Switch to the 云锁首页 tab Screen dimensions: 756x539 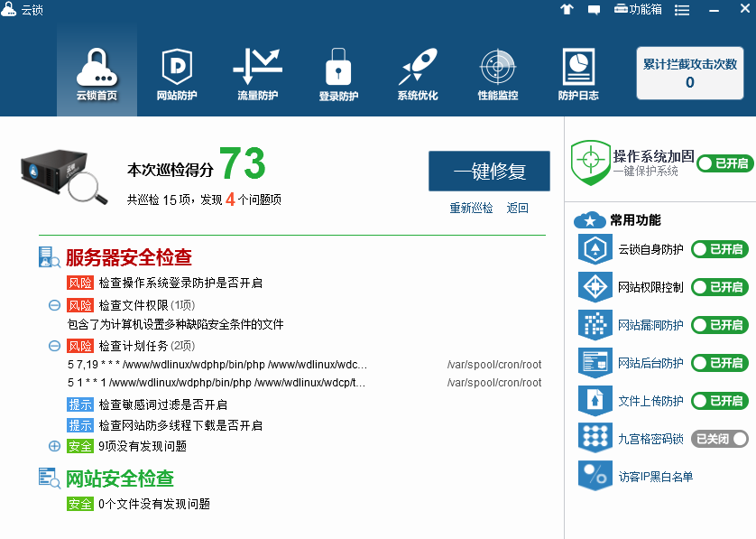click(x=97, y=70)
